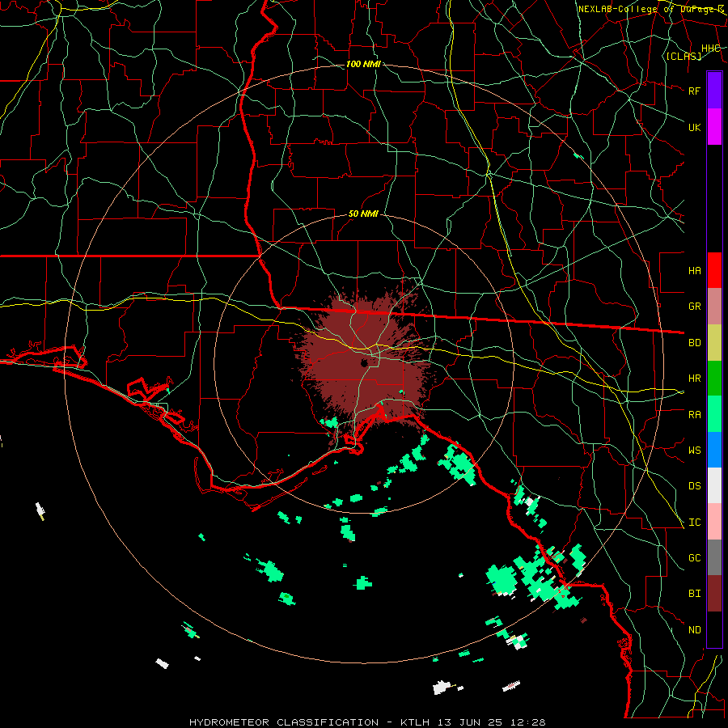Click the dark green HR color swatch

pyautogui.click(x=714, y=379)
